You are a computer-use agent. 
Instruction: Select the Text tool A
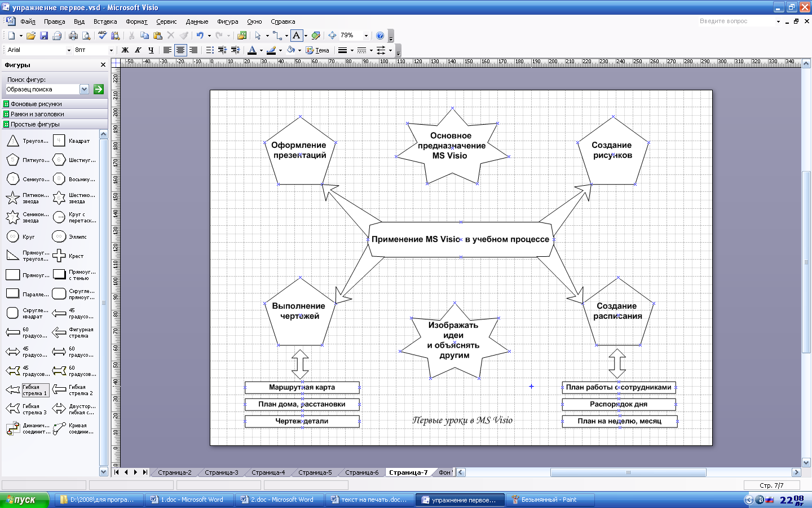point(297,36)
